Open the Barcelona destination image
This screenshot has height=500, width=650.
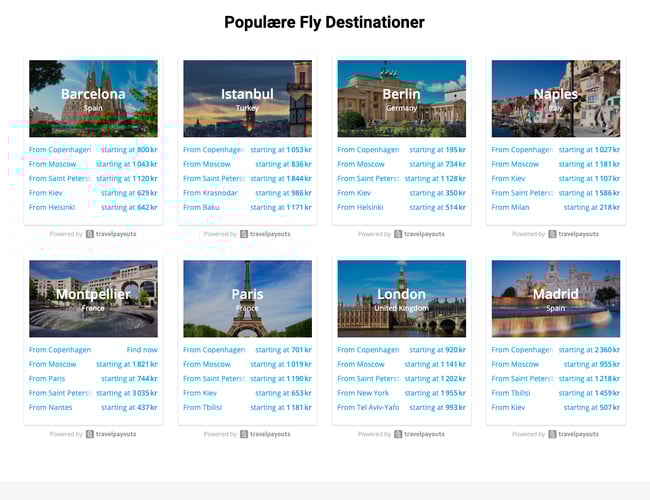click(93, 98)
